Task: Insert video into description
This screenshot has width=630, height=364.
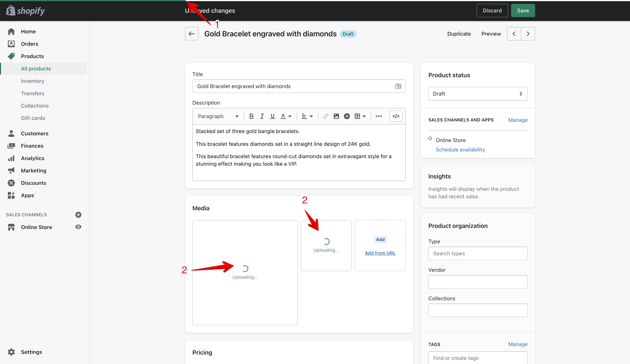Action: click(x=347, y=116)
